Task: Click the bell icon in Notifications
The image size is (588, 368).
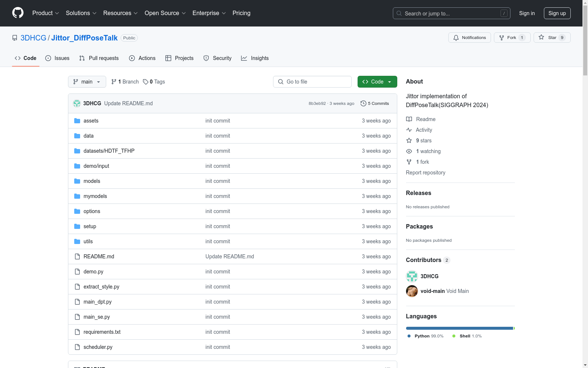Action: (456, 38)
